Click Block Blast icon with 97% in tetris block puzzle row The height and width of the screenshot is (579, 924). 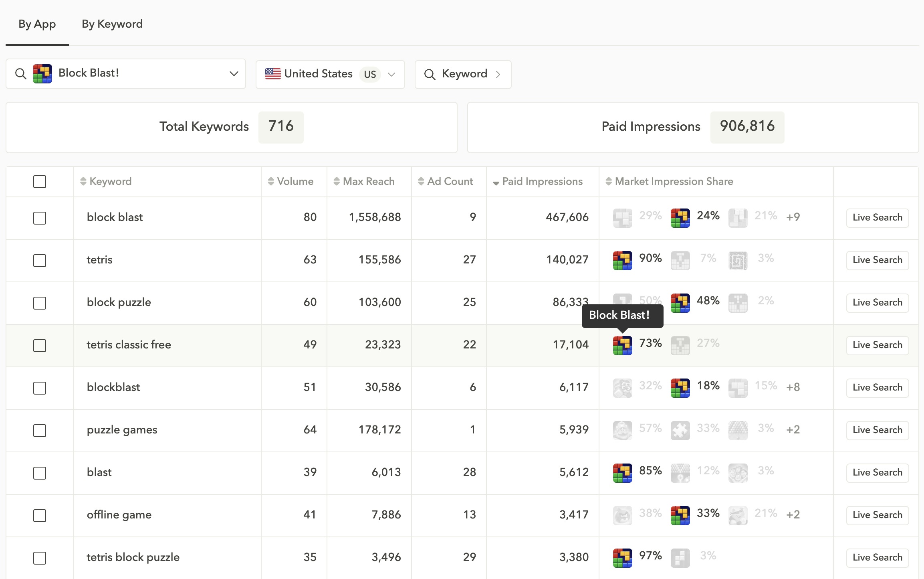(x=623, y=558)
